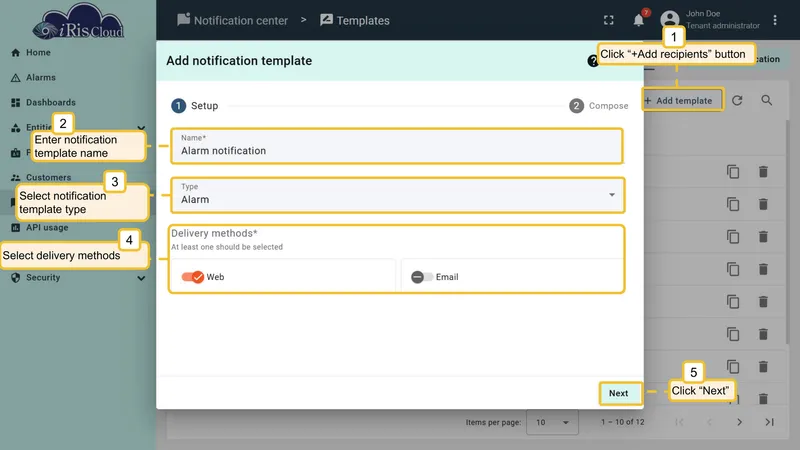Open the three-dot more options menu
This screenshot has width=800, height=450.
(x=775, y=20)
